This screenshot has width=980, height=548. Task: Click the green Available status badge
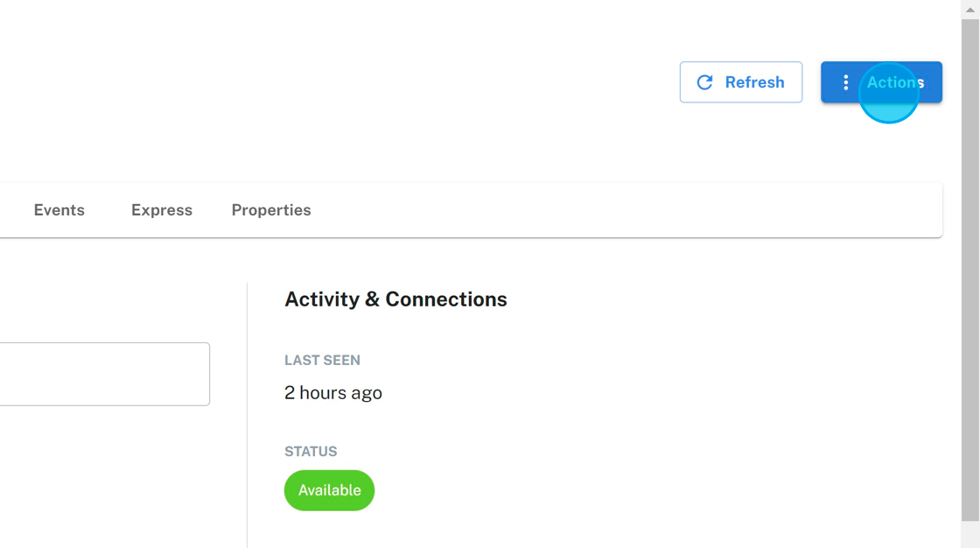[329, 490]
